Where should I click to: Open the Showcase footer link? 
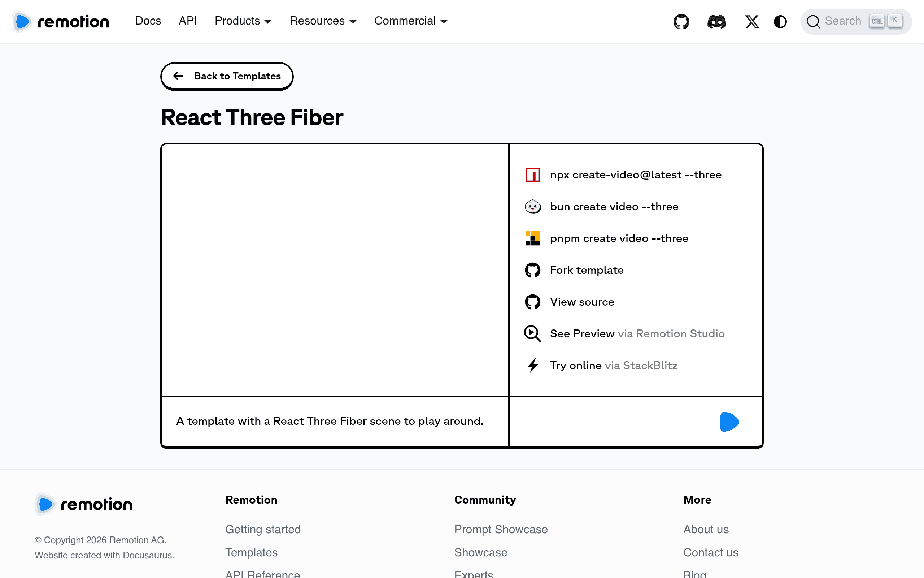click(x=481, y=552)
